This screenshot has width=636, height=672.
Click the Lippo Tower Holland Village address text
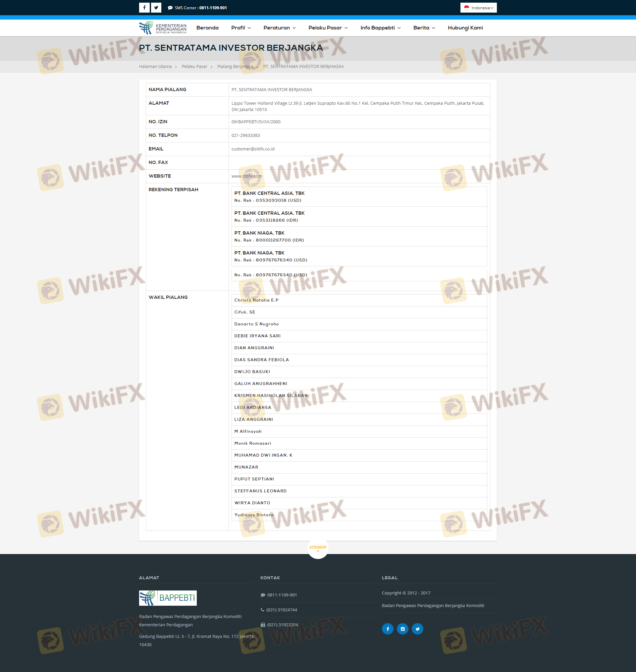(358, 106)
